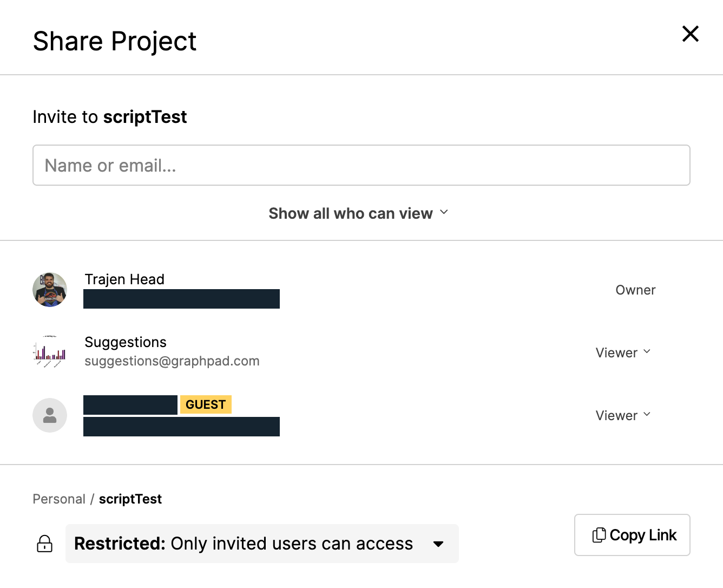
Task: Close the Share Project dialog
Action: pos(690,34)
